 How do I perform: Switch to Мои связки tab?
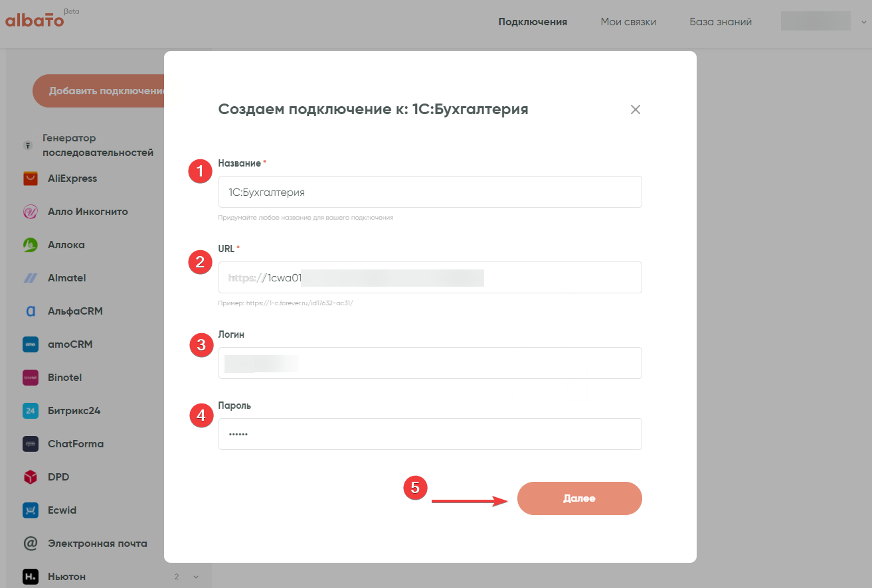[628, 22]
